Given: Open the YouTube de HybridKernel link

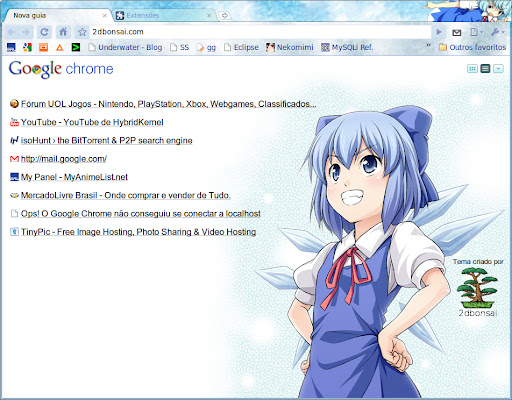Looking at the screenshot, I should 92,122.
